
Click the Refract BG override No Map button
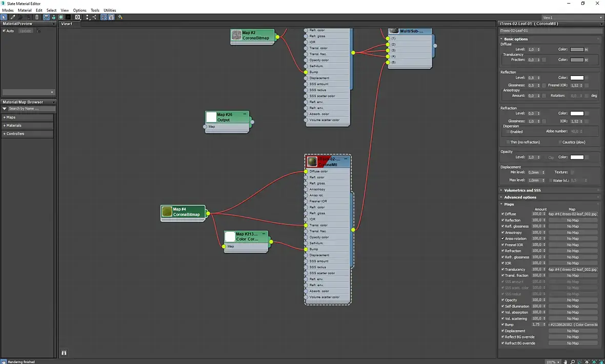tap(573, 343)
